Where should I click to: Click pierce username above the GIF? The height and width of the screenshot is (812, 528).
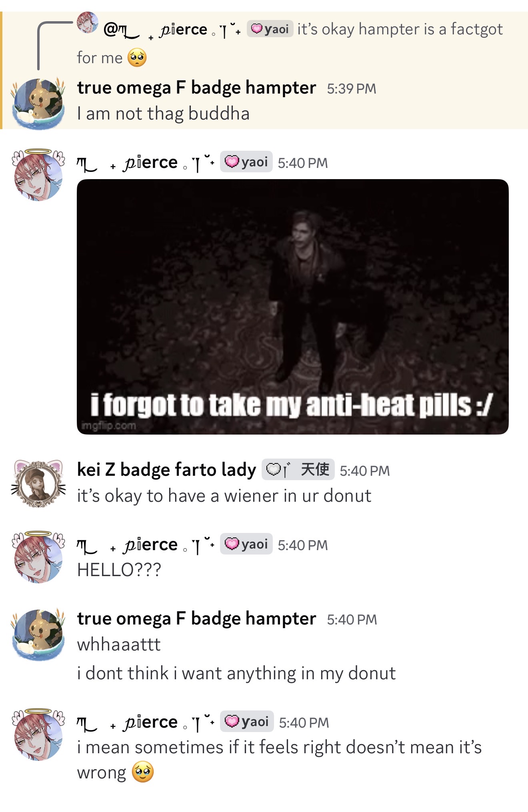146,162
